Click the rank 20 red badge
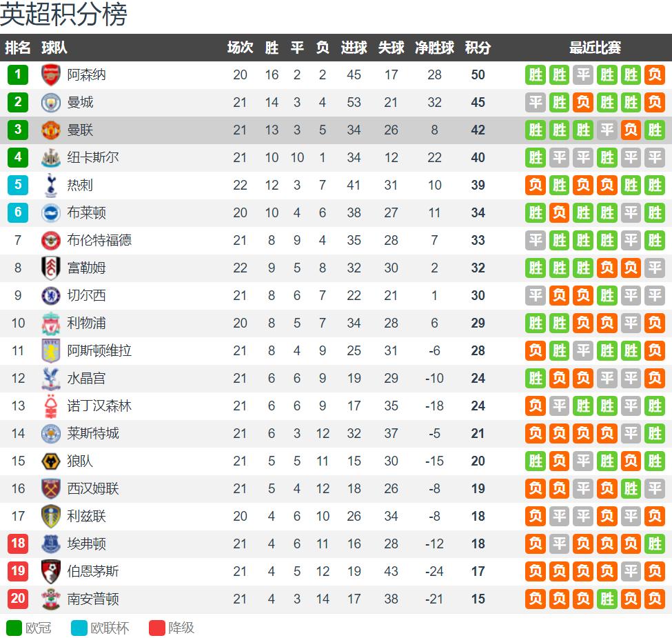 tap(18, 599)
